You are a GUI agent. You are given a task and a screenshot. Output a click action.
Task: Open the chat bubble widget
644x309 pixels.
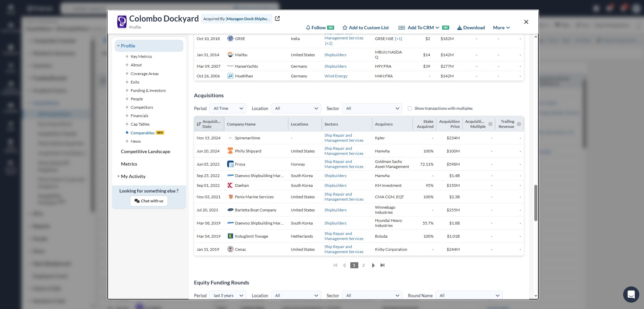coord(631,295)
